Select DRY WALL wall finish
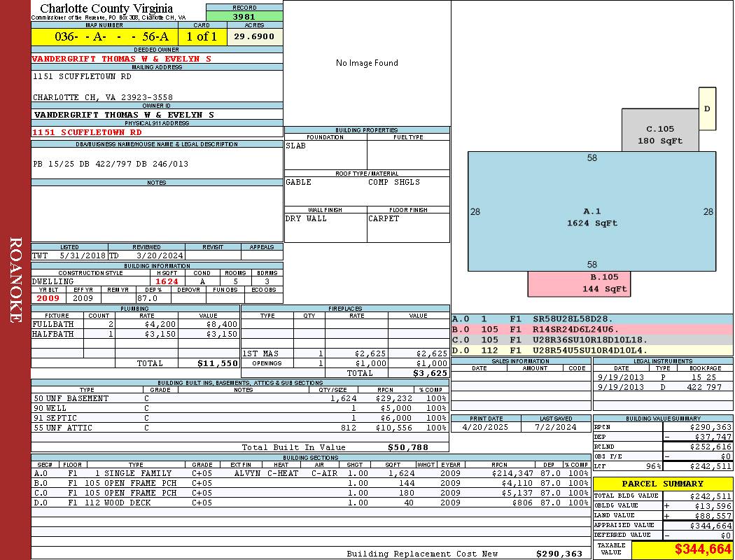Viewport: 735px width, 560px height. (306, 218)
